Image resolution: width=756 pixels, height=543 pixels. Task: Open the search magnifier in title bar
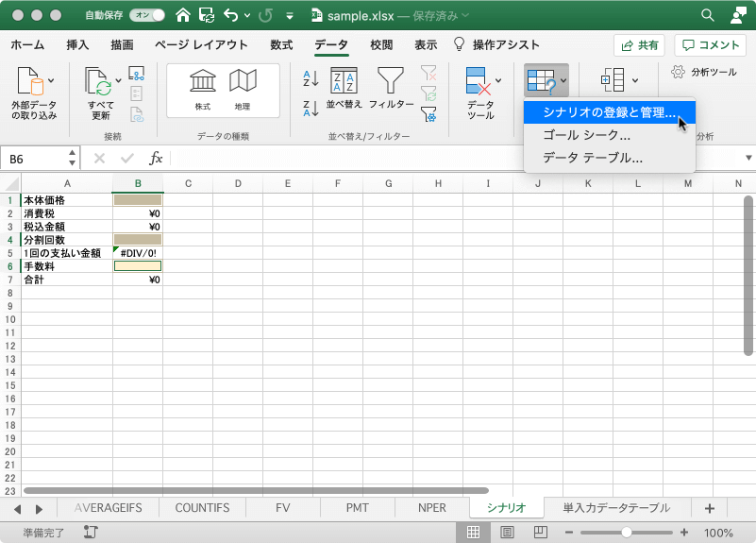pos(707,15)
